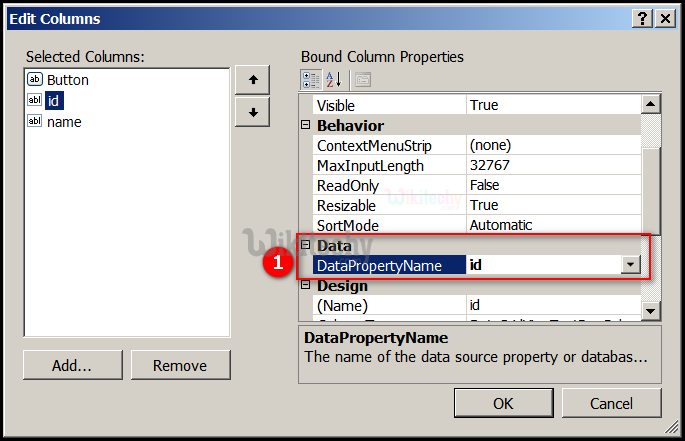Collapse the Design property category
Screen dimensions: 685x441
(306, 286)
